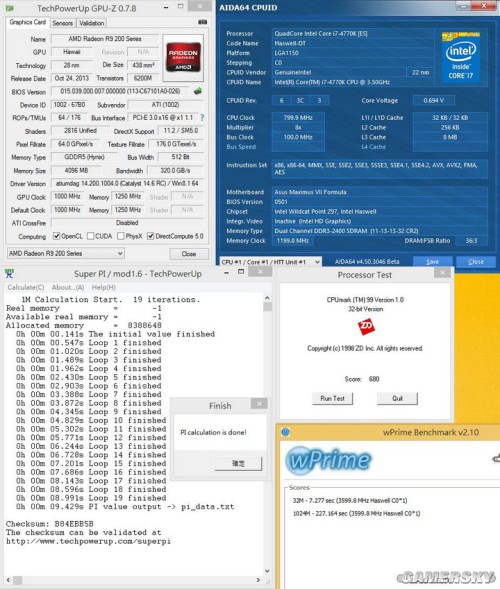The width and height of the screenshot is (500, 589).
Task: Click the CPU Clock value 799.9 MHz
Action: tap(298, 118)
